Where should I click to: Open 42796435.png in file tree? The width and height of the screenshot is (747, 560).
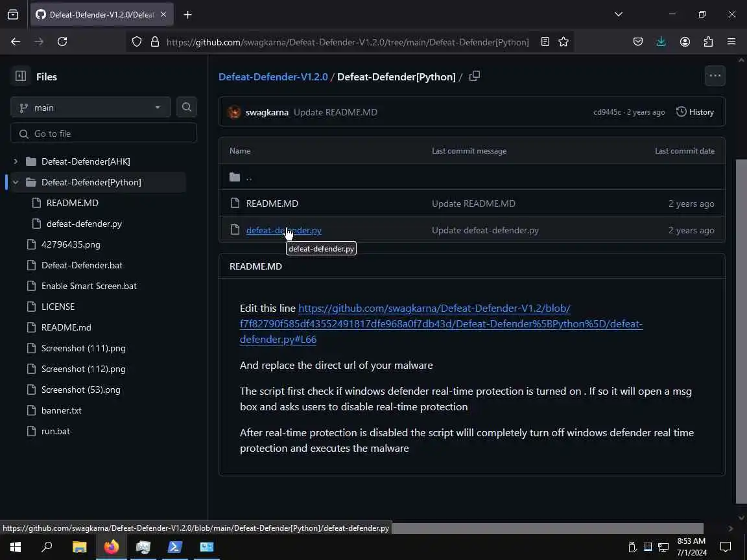point(71,244)
